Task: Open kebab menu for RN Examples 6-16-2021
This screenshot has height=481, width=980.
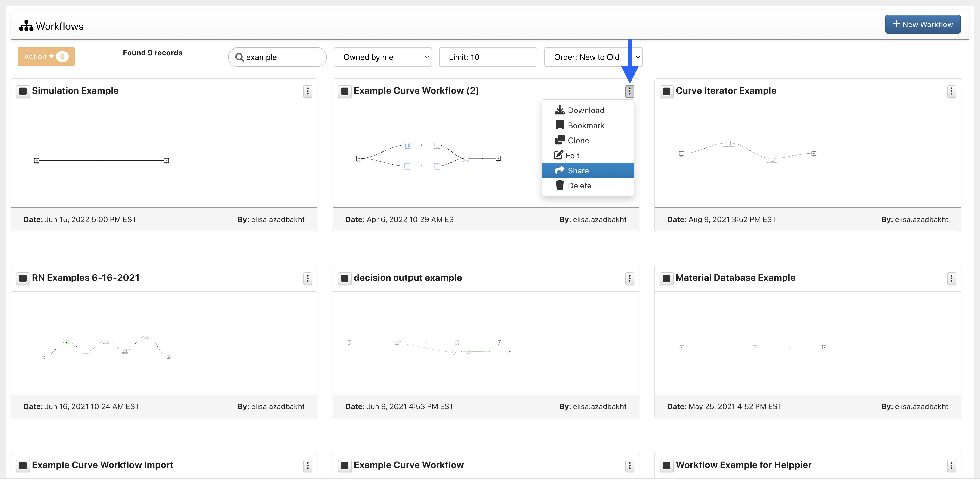Action: click(x=307, y=278)
